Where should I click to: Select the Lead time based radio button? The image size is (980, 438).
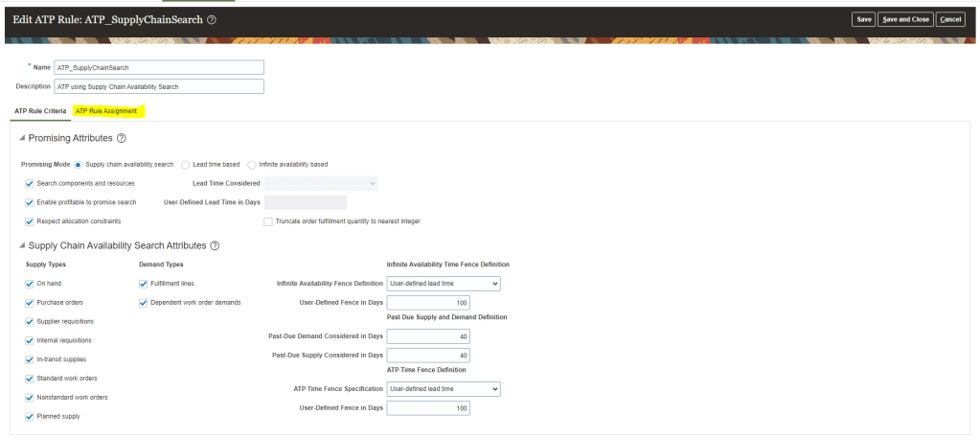coord(186,164)
